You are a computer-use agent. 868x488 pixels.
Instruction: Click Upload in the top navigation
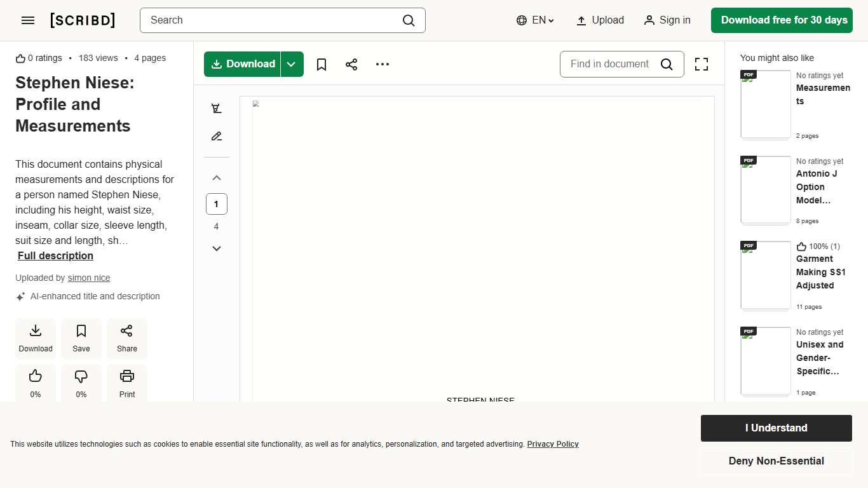point(600,20)
